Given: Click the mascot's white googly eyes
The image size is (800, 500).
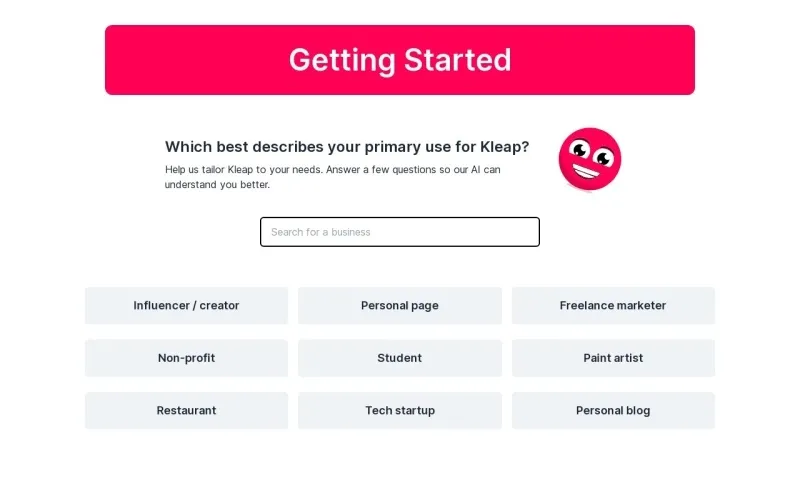Looking at the screenshot, I should [592, 154].
